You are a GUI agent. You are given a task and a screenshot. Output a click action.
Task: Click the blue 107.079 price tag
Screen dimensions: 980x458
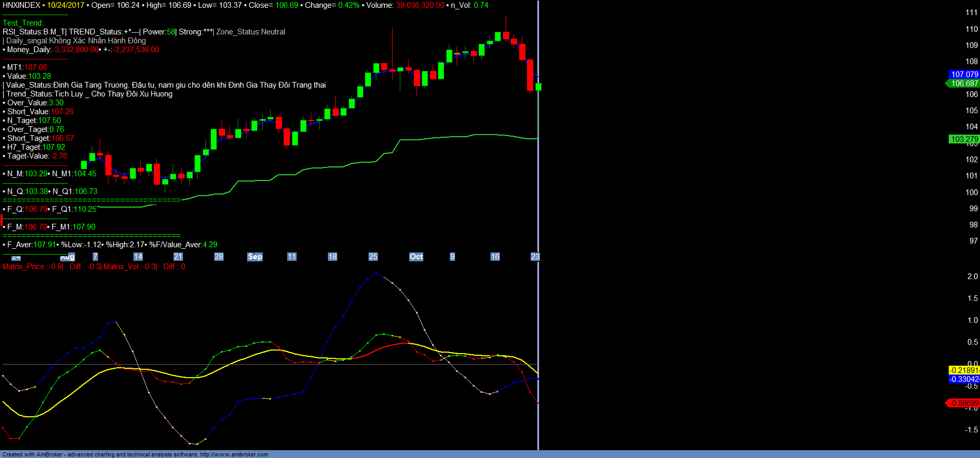click(x=964, y=75)
